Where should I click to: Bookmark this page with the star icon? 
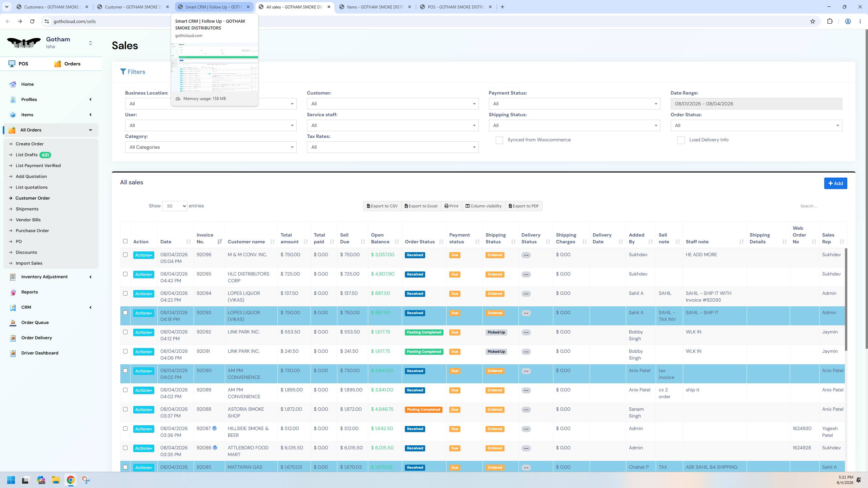813,21
